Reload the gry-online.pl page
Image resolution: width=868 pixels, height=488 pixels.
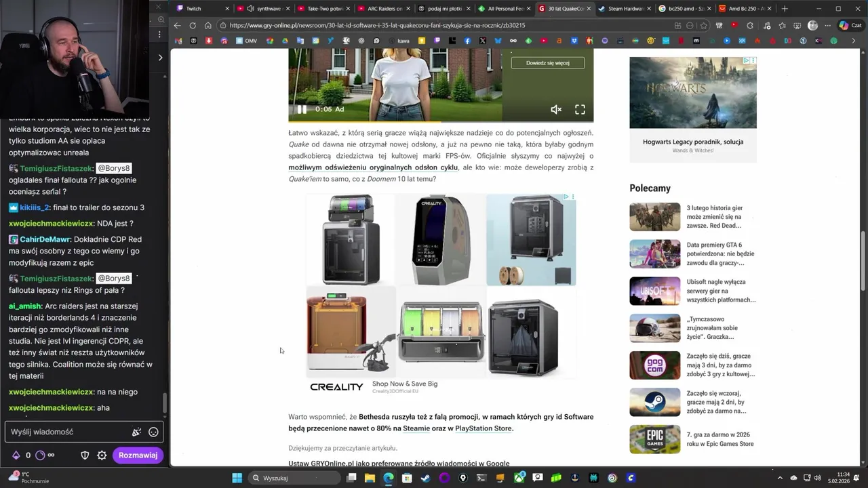click(x=193, y=25)
